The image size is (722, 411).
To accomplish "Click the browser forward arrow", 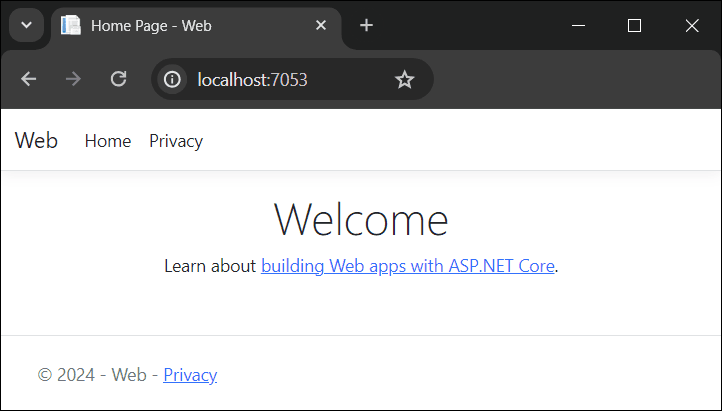I will [73, 79].
